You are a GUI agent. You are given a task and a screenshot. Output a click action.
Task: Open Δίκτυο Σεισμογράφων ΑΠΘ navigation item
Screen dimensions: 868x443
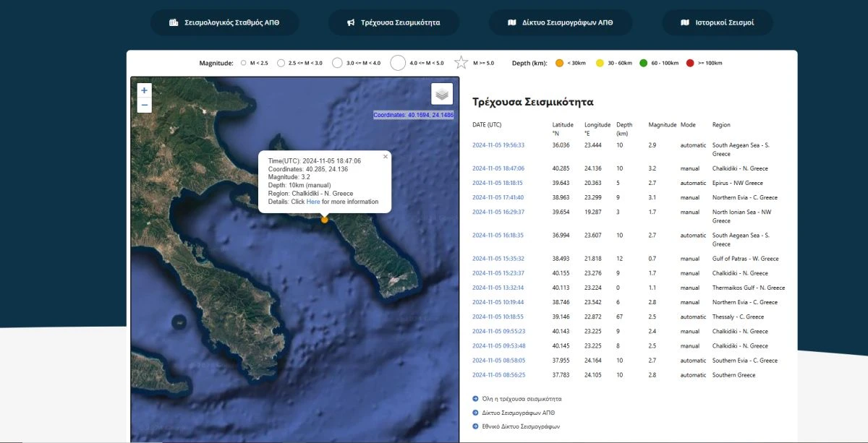tap(560, 22)
